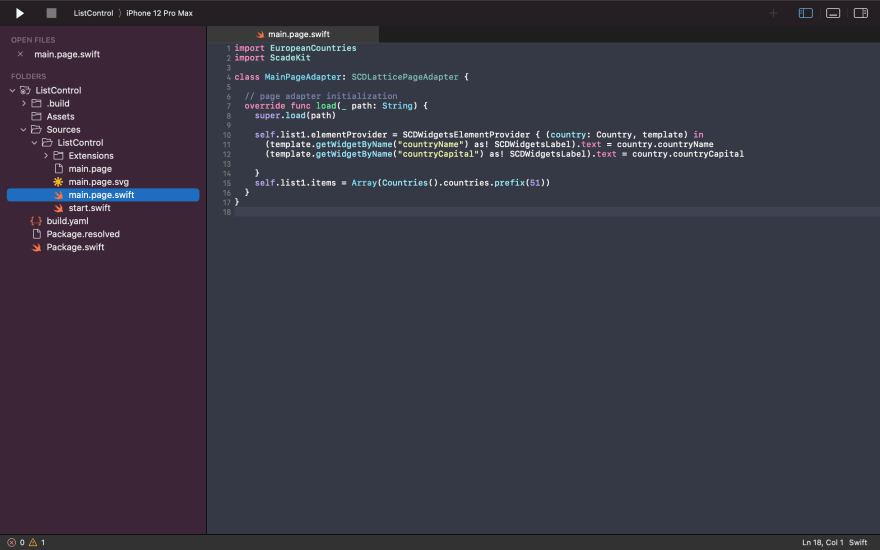Collapse the ListControl subfolder under Sources

tap(34, 143)
